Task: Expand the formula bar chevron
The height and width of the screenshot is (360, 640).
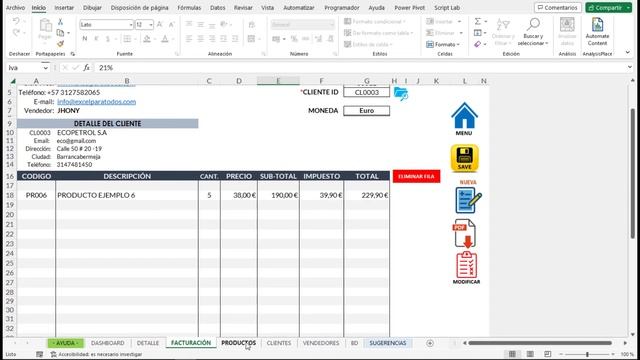Action: [630, 67]
